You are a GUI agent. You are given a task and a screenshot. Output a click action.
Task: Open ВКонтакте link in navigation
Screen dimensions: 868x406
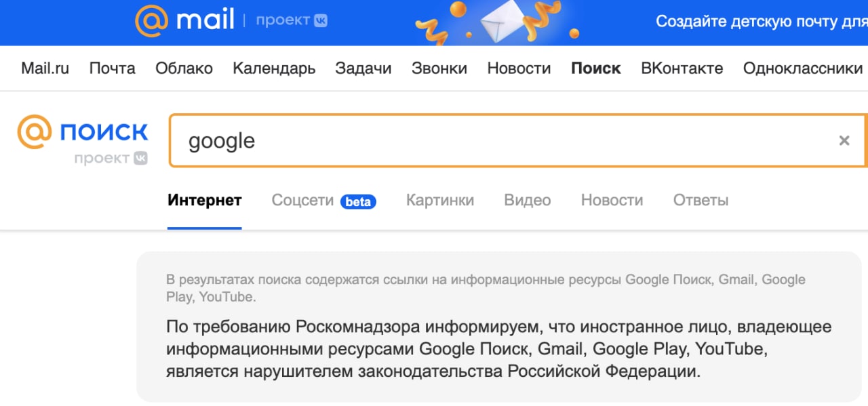coord(682,68)
